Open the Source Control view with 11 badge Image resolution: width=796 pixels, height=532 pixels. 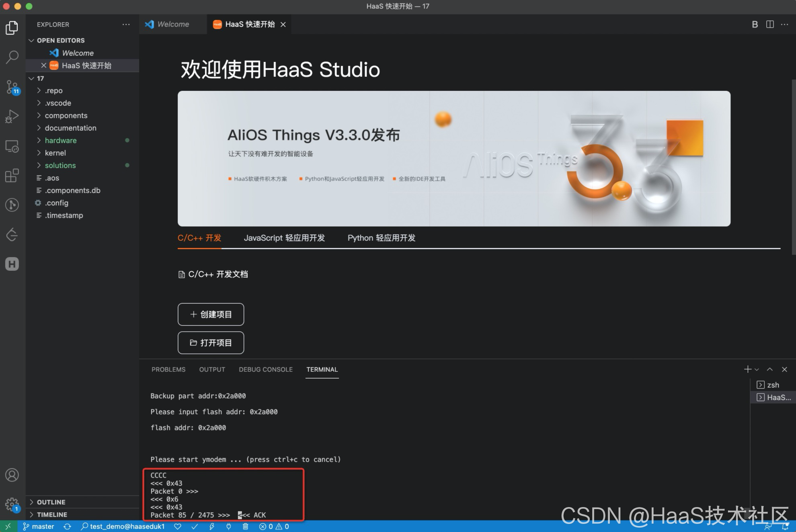coord(12,86)
